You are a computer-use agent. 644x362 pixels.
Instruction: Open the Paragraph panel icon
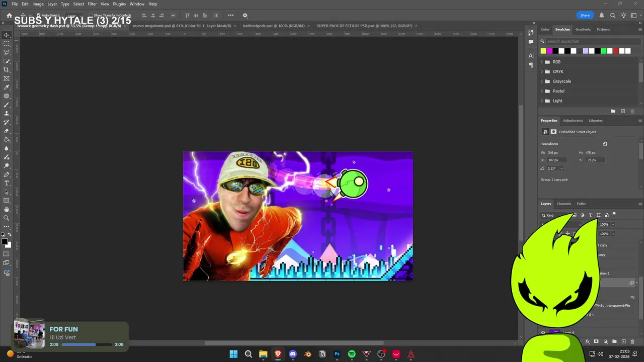(531, 65)
